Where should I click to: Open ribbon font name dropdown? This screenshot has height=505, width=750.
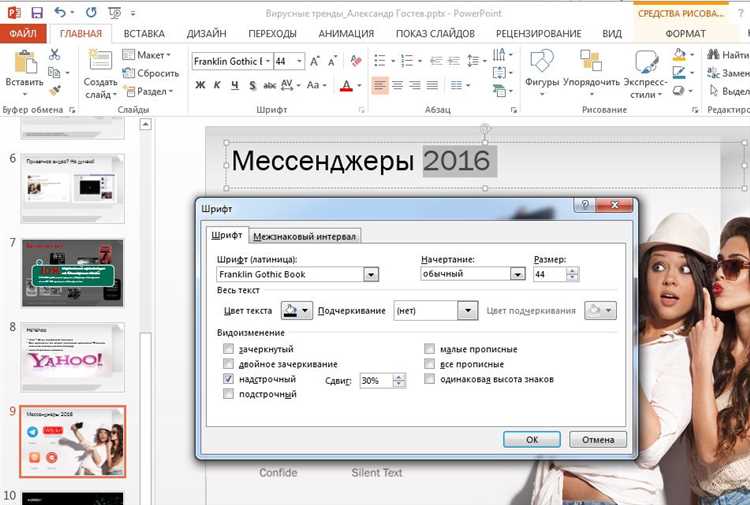pyautogui.click(x=268, y=61)
